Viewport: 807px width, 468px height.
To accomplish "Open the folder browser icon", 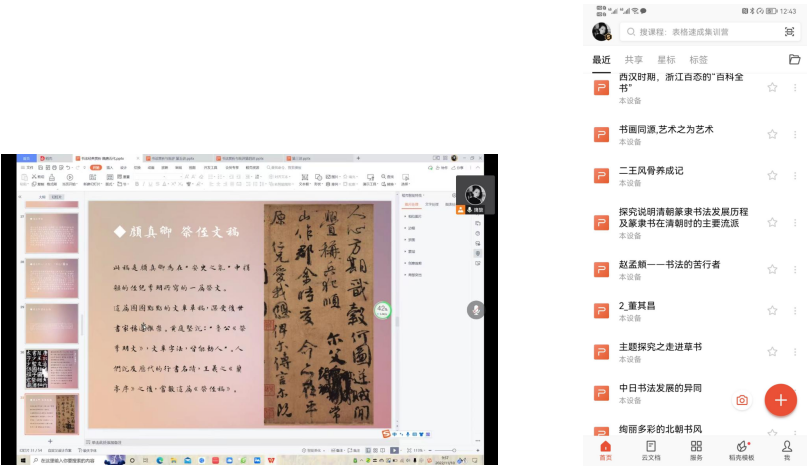I will [794, 60].
